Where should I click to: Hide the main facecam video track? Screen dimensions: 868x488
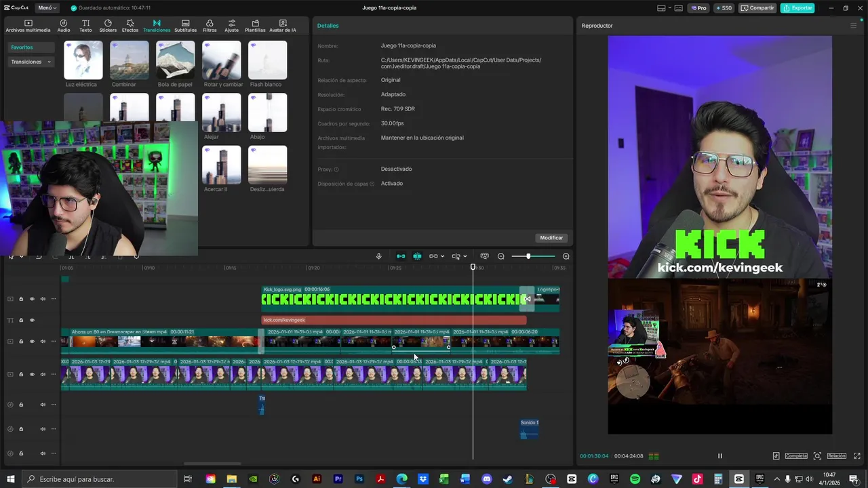[x=32, y=374]
